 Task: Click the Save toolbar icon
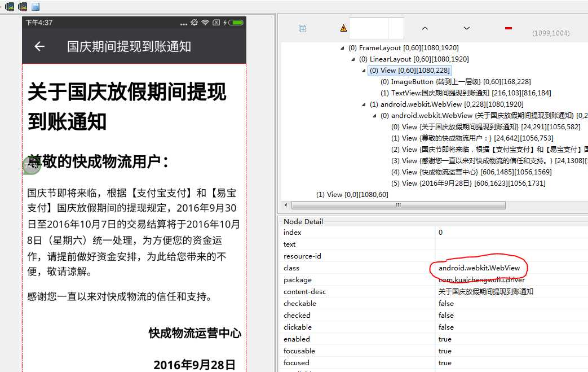point(36,6)
